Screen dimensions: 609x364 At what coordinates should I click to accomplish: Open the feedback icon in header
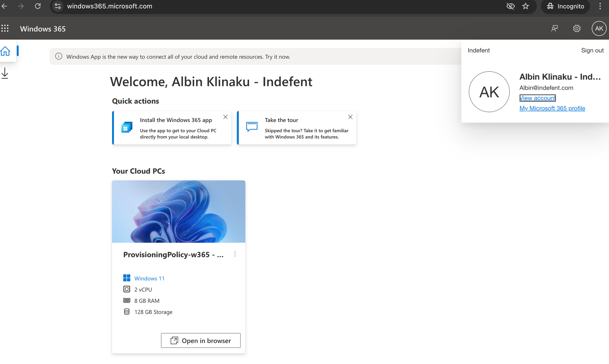tap(554, 29)
